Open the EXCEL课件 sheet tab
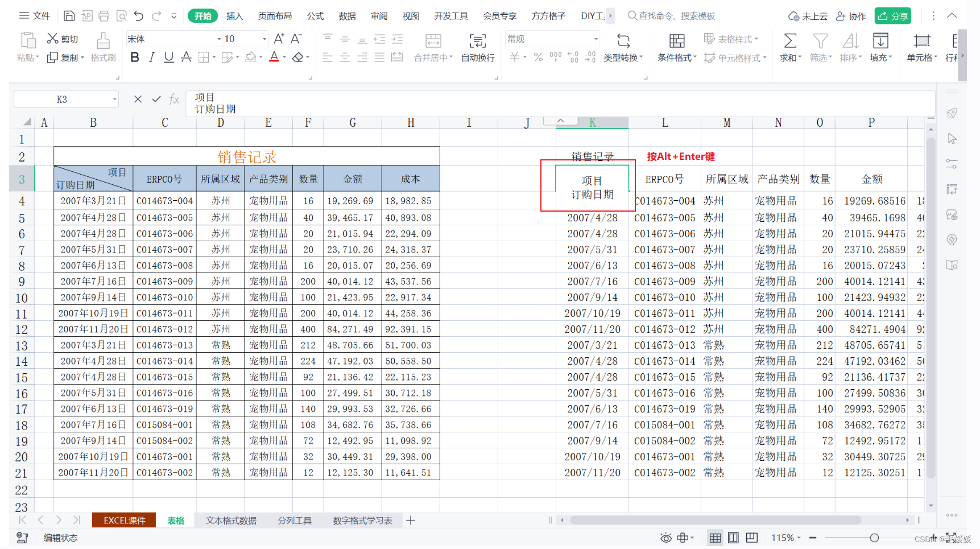This screenshot has height=549, width=980. point(124,520)
